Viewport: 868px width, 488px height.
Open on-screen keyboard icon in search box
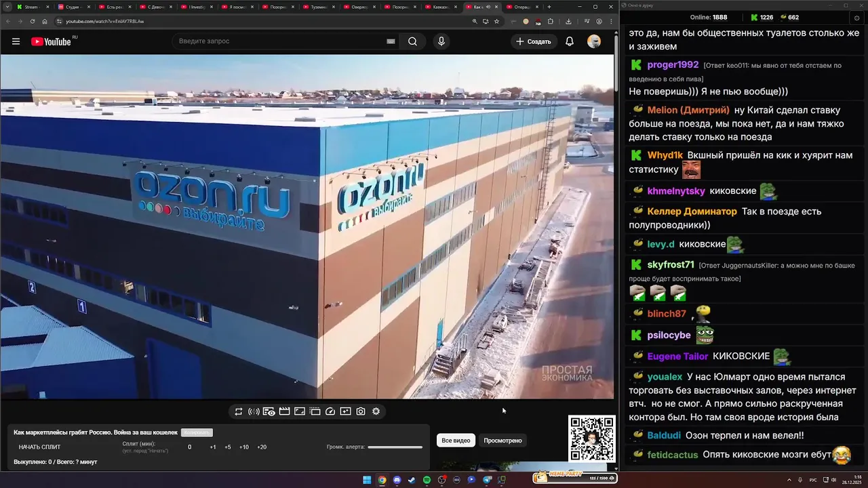tap(391, 41)
